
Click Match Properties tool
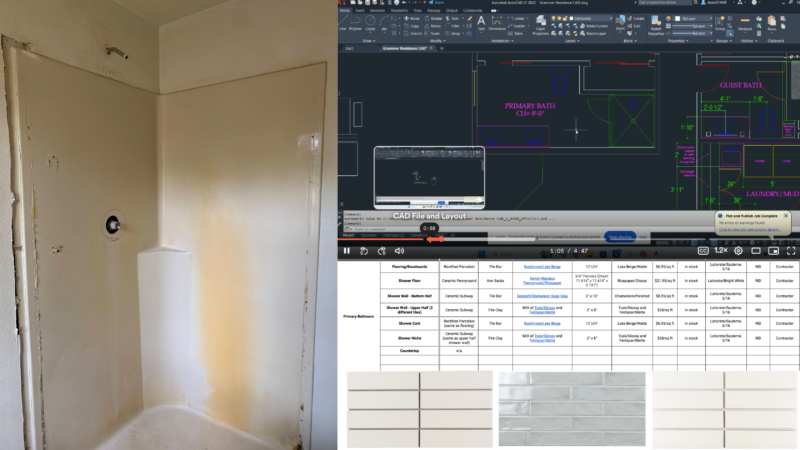tap(656, 24)
